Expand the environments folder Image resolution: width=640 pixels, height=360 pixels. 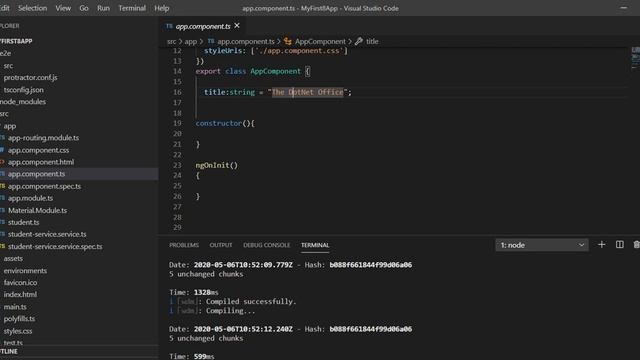pos(25,271)
